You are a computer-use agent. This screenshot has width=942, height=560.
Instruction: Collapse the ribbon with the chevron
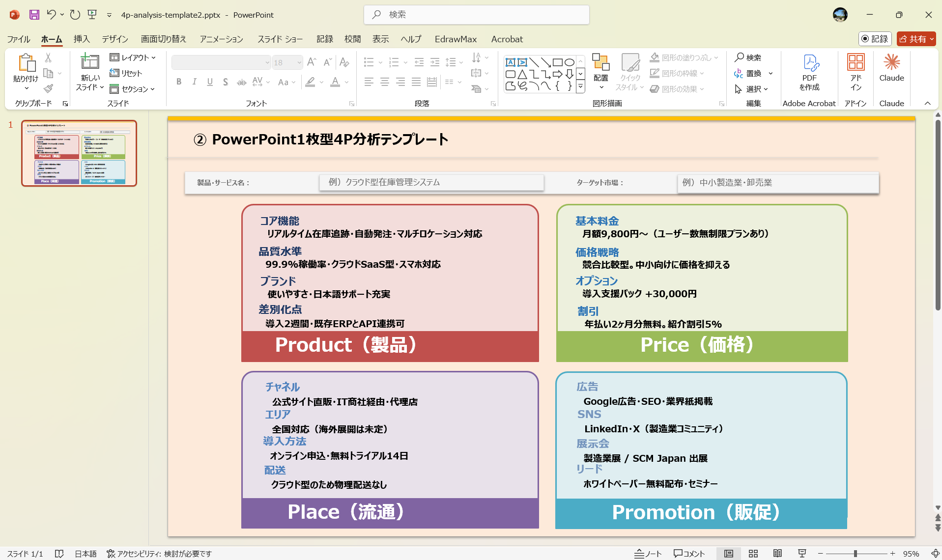click(927, 103)
